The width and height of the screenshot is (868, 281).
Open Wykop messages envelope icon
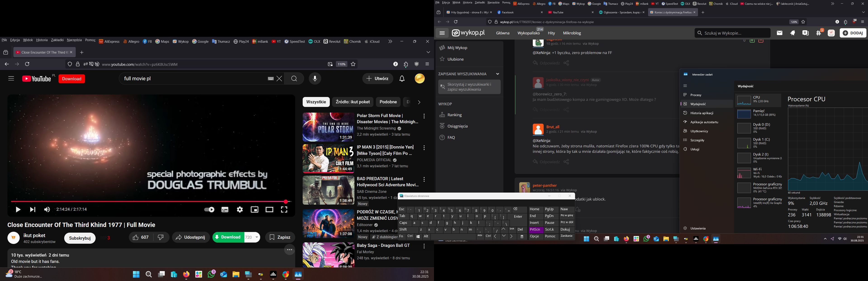click(779, 33)
